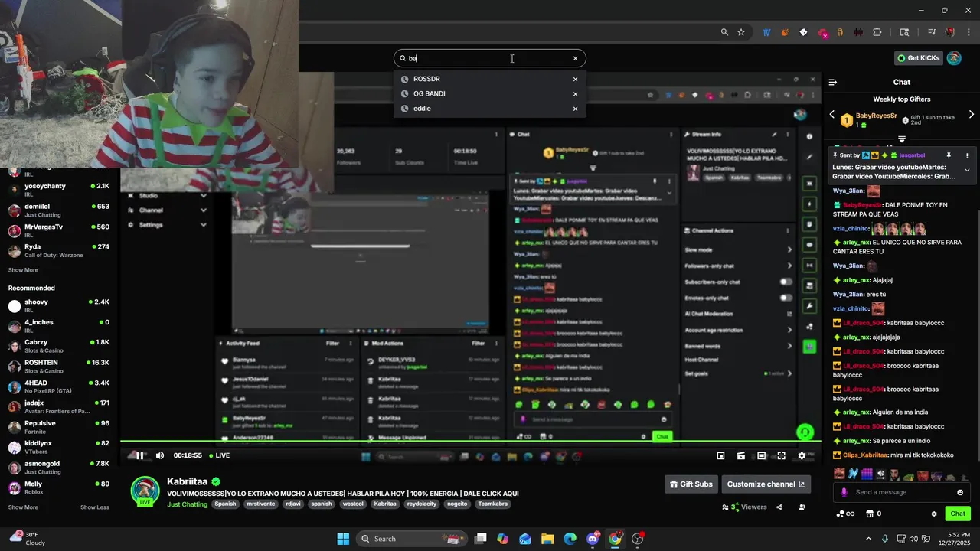Click the clip creation clapperboard icon
The height and width of the screenshot is (551, 980).
[x=741, y=455]
